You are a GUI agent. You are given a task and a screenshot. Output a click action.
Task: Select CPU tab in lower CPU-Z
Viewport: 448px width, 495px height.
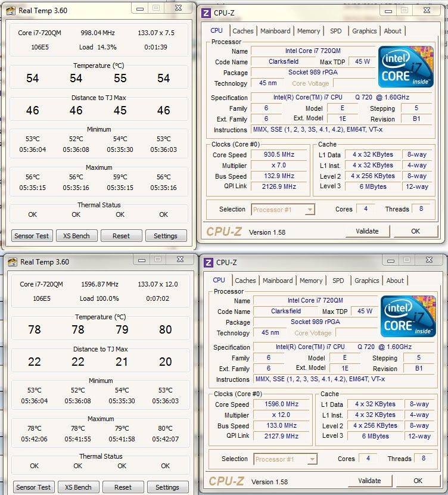click(x=219, y=280)
